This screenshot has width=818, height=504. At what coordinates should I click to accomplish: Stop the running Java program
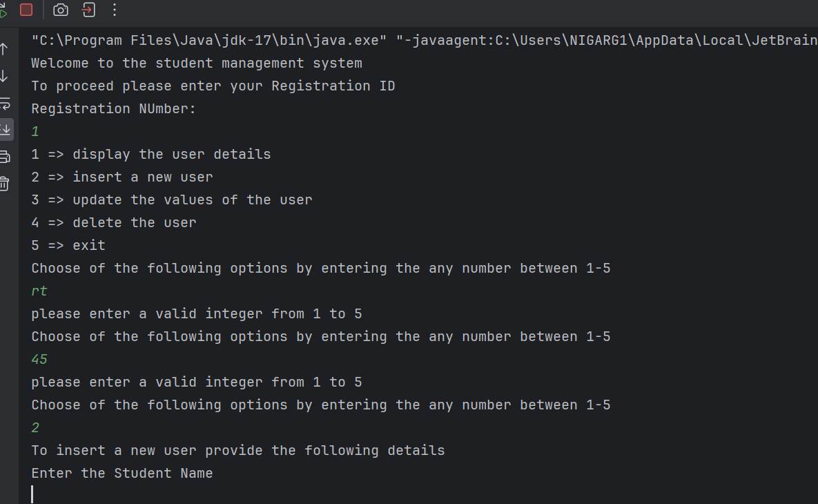pyautogui.click(x=26, y=10)
